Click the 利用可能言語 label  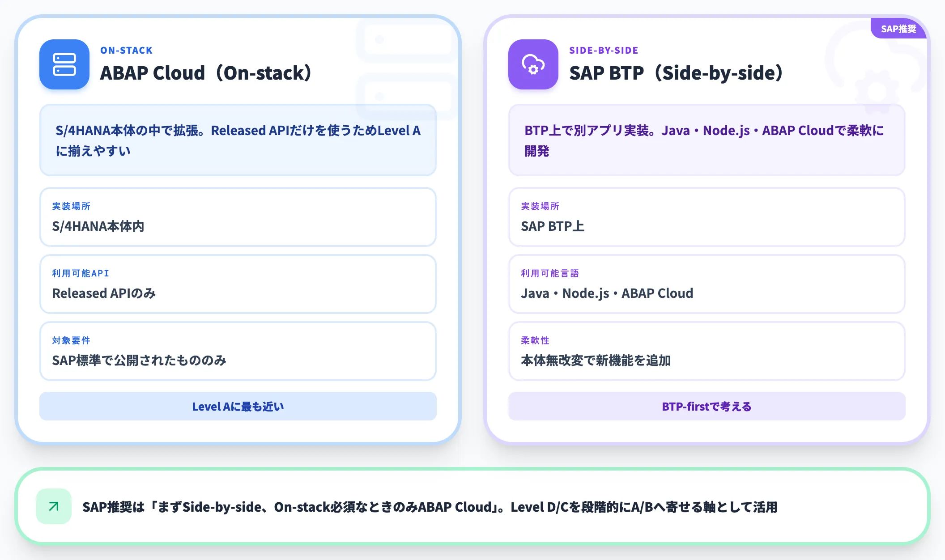tap(550, 273)
